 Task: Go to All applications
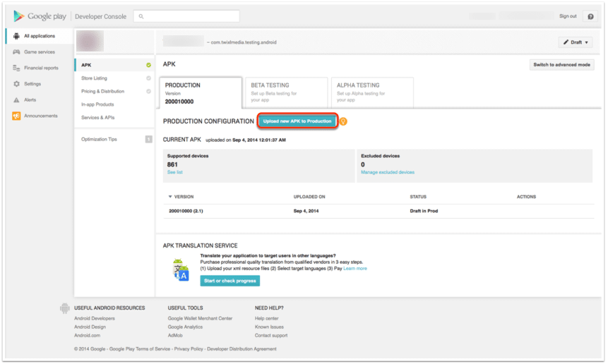pyautogui.click(x=40, y=36)
